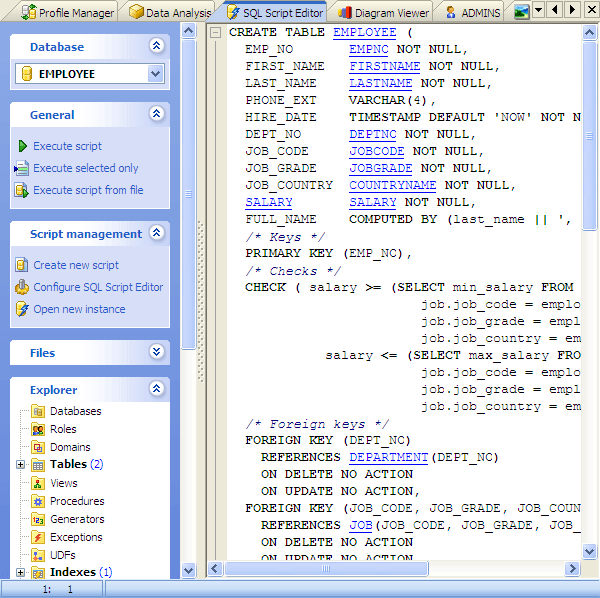
Task: Click Execute script from file link
Action: [x=88, y=190]
